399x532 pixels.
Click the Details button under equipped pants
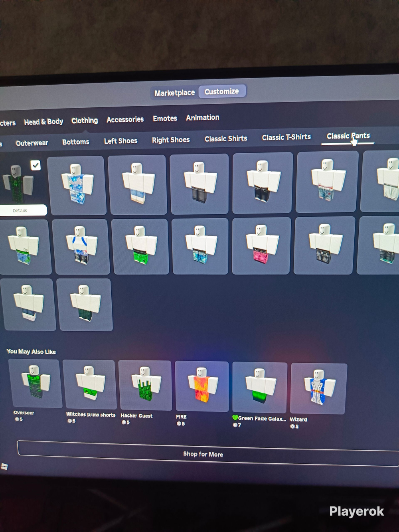point(20,210)
